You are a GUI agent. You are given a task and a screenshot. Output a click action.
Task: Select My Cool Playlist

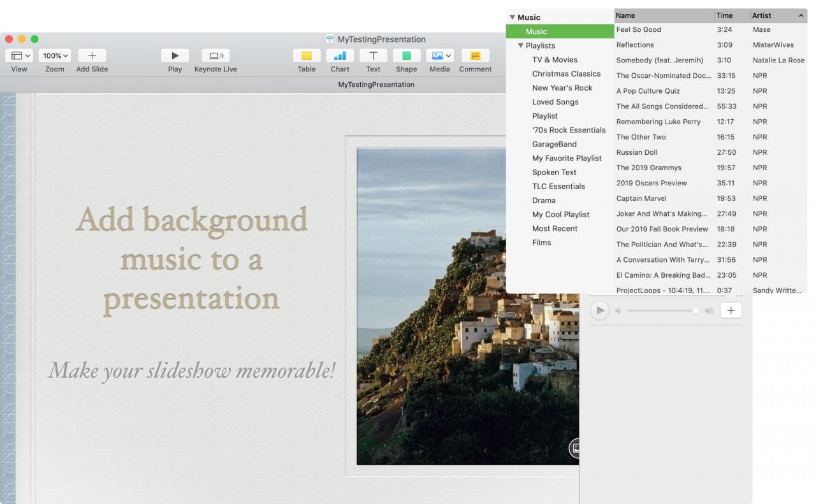[560, 213]
